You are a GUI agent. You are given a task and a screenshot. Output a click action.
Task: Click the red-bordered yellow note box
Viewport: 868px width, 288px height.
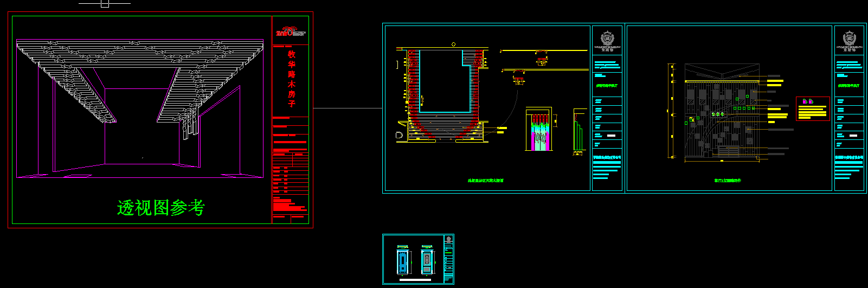tap(813, 108)
